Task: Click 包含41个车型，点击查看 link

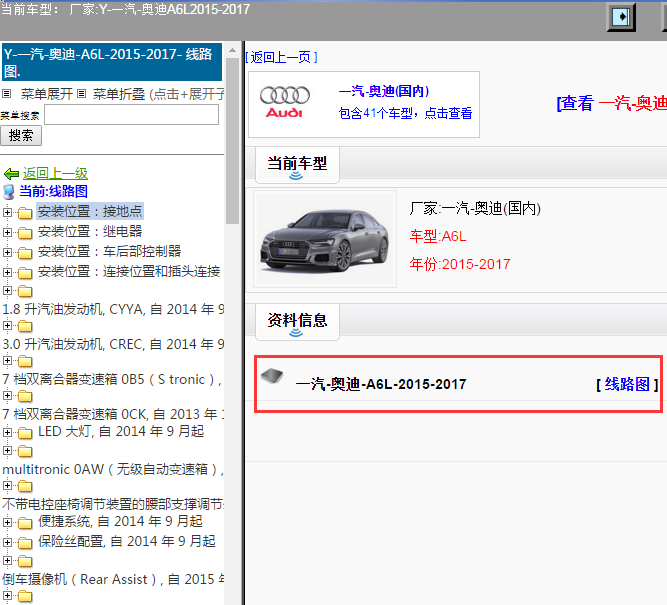Action: click(x=405, y=113)
